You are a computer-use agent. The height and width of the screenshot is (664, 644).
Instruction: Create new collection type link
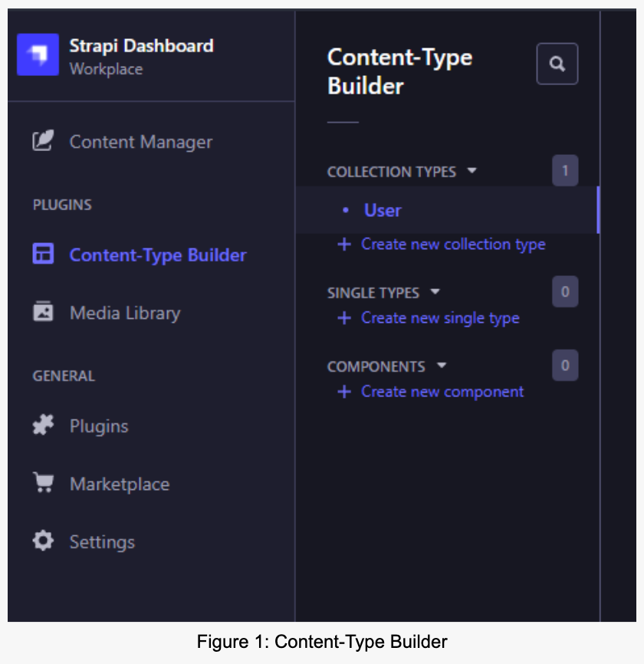tap(453, 245)
